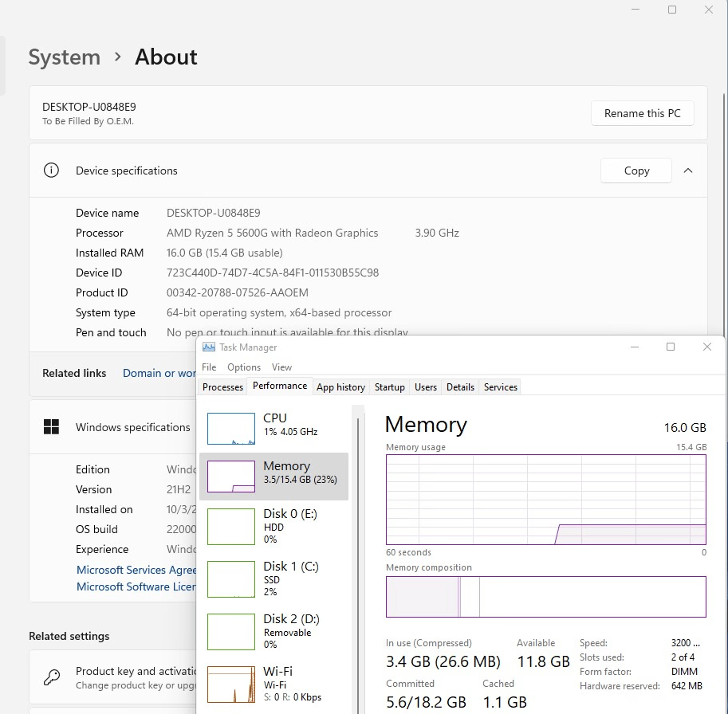Switch to the Processes tab
The height and width of the screenshot is (714, 728).
pos(222,387)
